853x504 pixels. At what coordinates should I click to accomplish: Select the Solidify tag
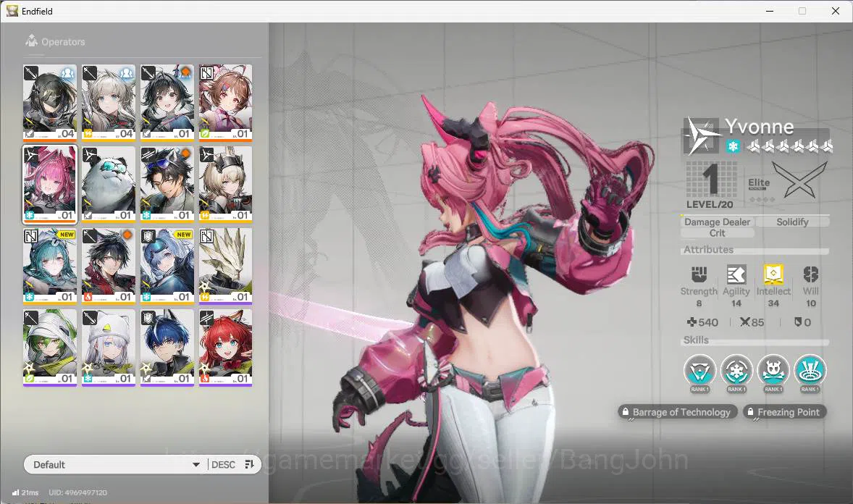pyautogui.click(x=792, y=222)
